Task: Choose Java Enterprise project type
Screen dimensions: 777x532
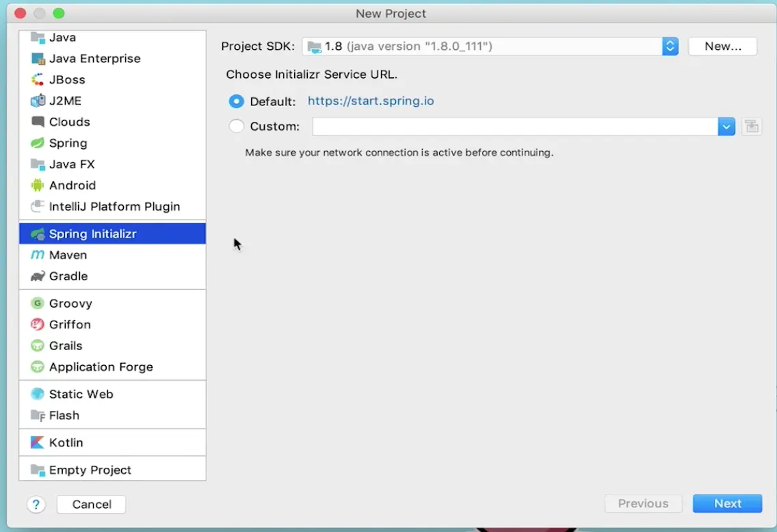Action: pyautogui.click(x=94, y=58)
